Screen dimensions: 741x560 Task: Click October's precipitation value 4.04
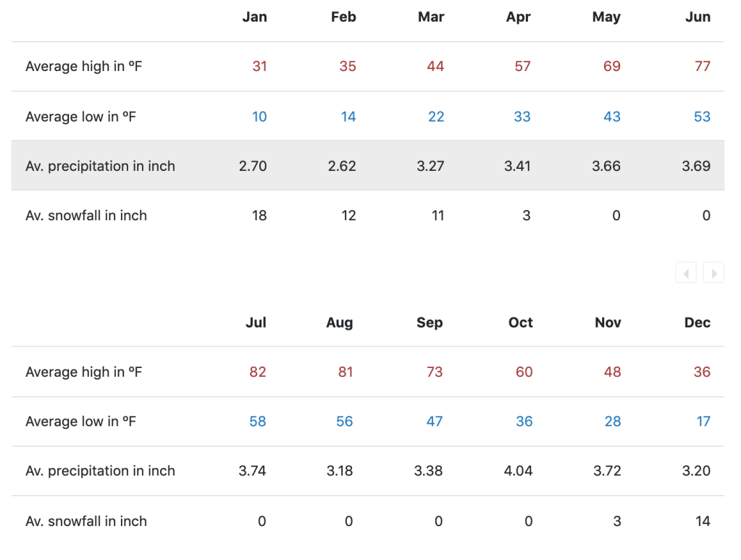point(518,471)
